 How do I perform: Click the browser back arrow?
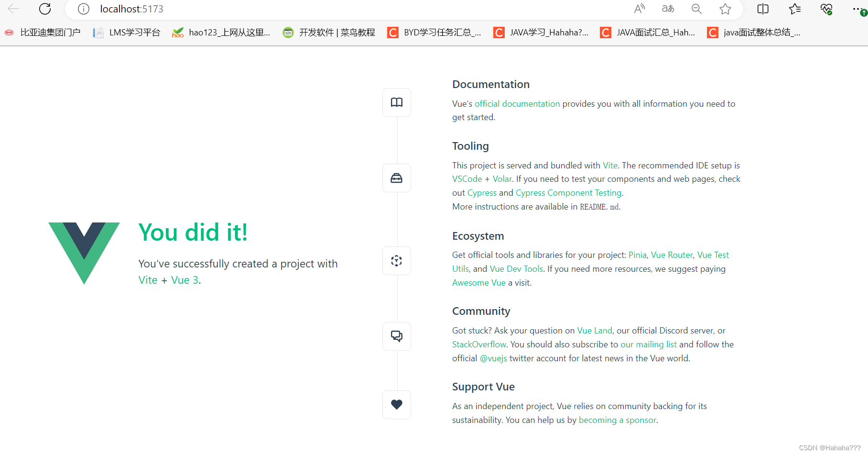(13, 9)
